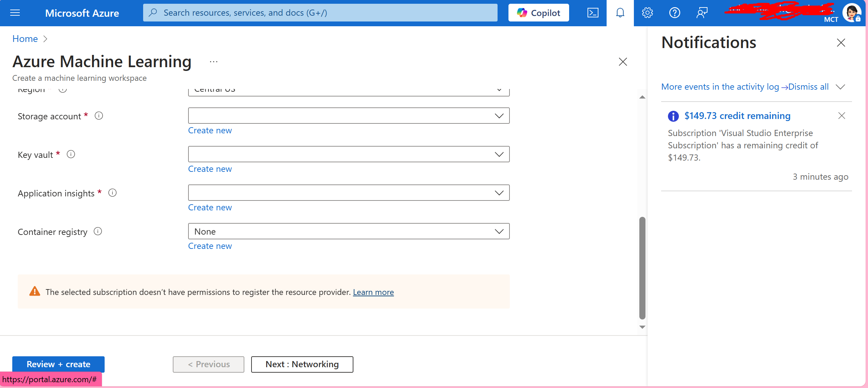Open the Container registry None dropdown
The width and height of the screenshot is (868, 388).
[349, 232]
